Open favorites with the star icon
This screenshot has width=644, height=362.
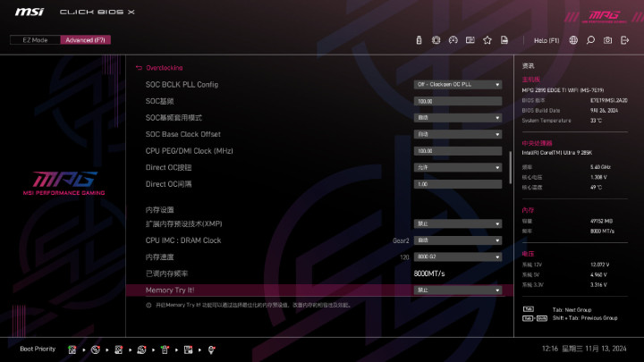[487, 40]
